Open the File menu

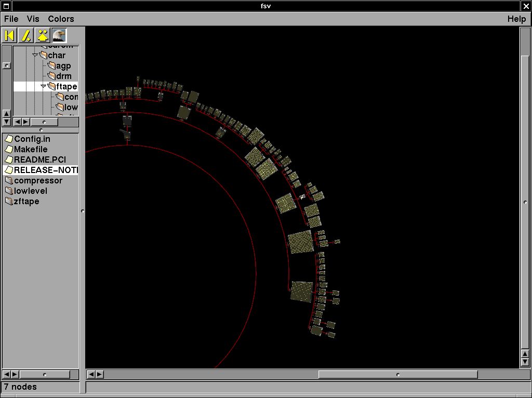pyautogui.click(x=11, y=19)
